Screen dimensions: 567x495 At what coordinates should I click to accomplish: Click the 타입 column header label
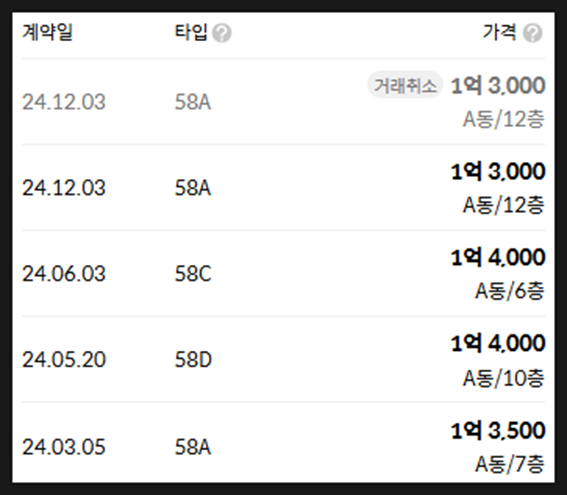[191, 32]
